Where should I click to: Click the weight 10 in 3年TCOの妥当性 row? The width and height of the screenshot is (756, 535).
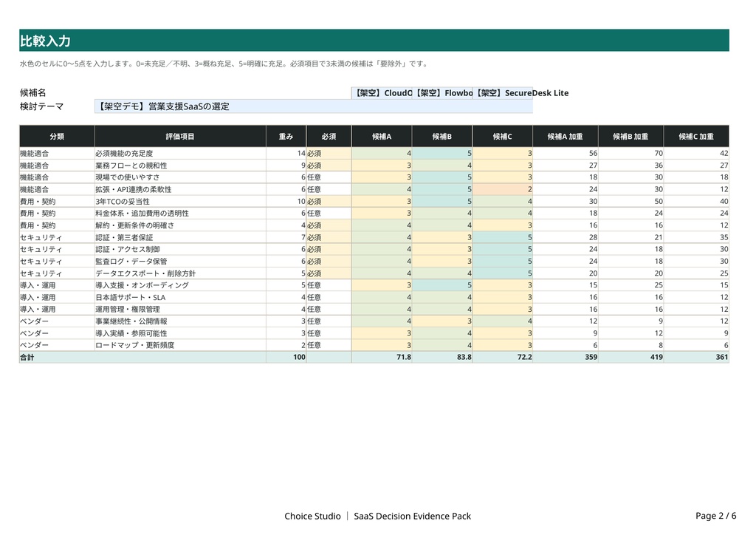[286, 201]
